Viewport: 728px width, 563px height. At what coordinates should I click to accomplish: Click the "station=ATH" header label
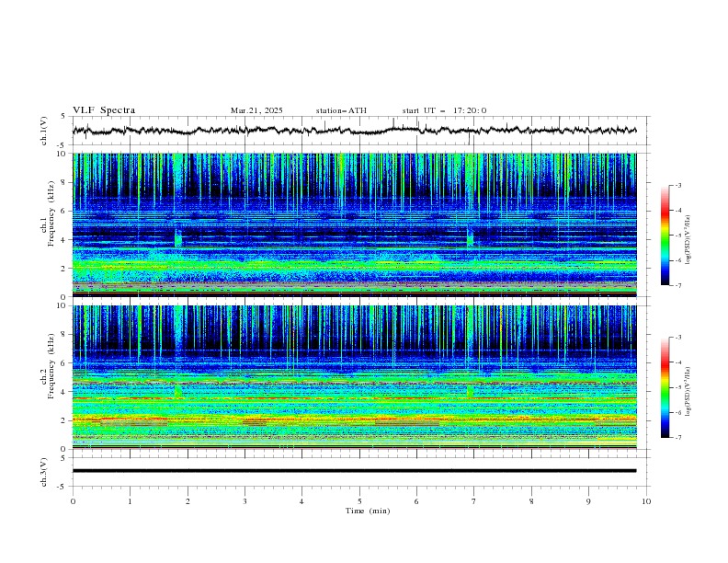[x=341, y=110]
